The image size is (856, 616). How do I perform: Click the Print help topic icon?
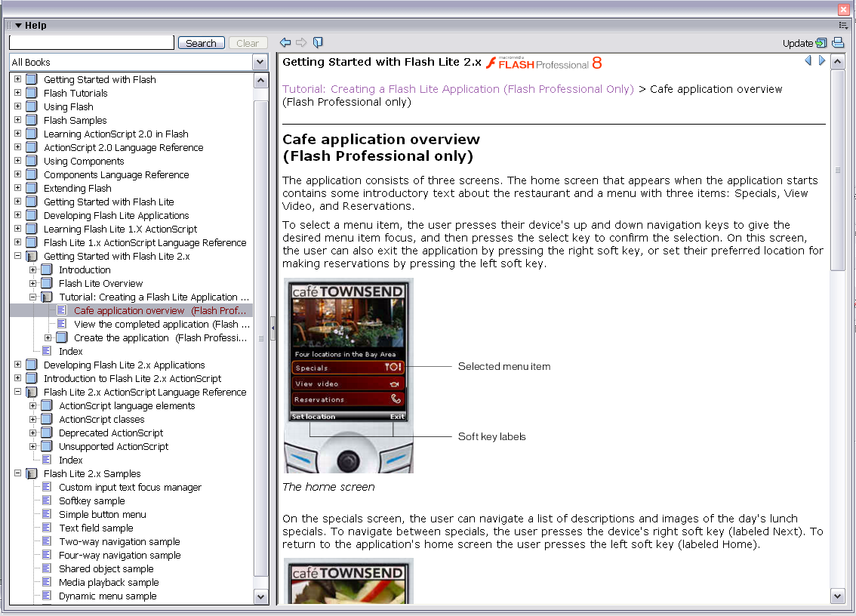point(837,43)
